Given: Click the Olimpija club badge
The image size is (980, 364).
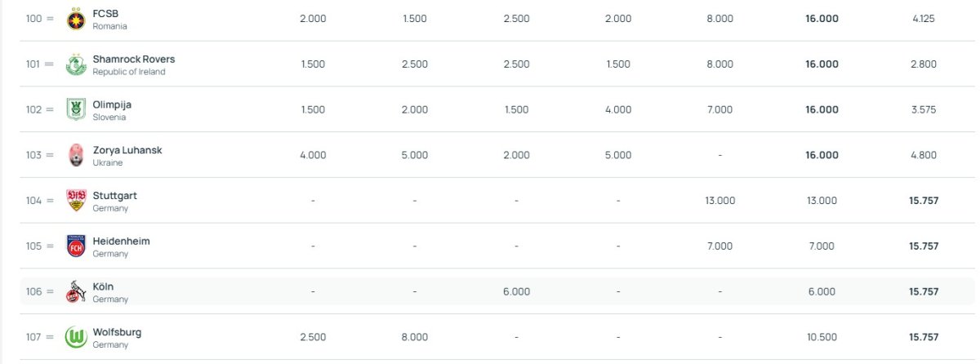Looking at the screenshot, I should pyautogui.click(x=76, y=109).
